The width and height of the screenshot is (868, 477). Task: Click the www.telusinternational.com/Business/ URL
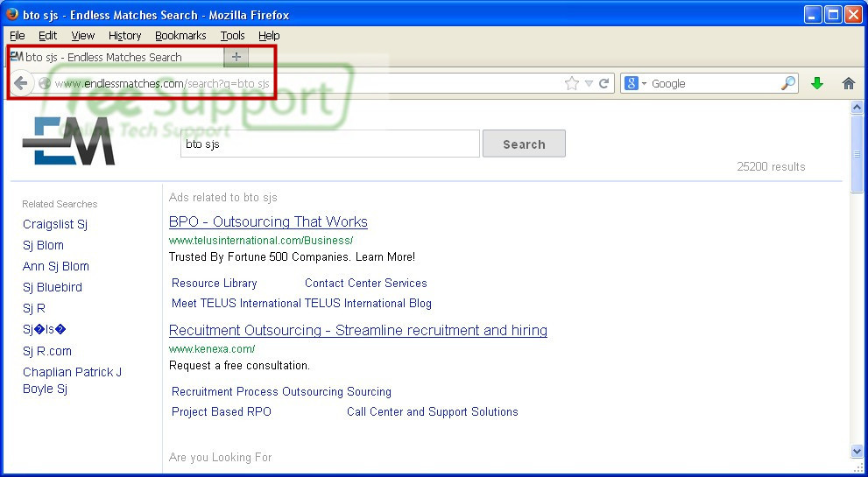261,241
